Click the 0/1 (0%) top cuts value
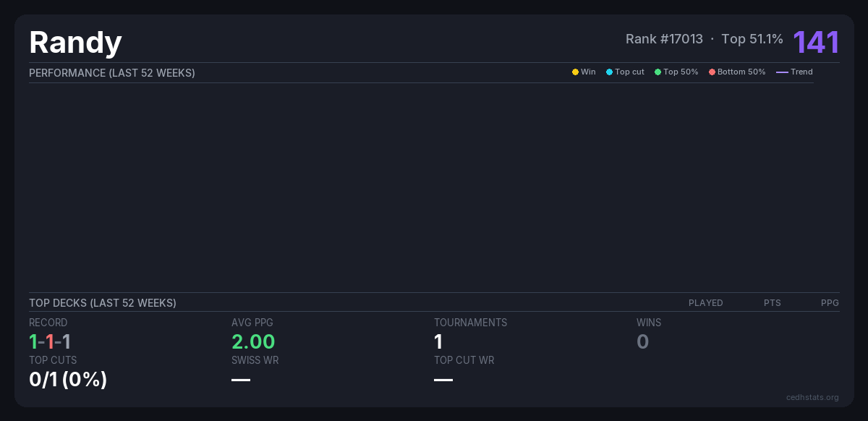This screenshot has height=421, width=868. pyautogui.click(x=68, y=379)
